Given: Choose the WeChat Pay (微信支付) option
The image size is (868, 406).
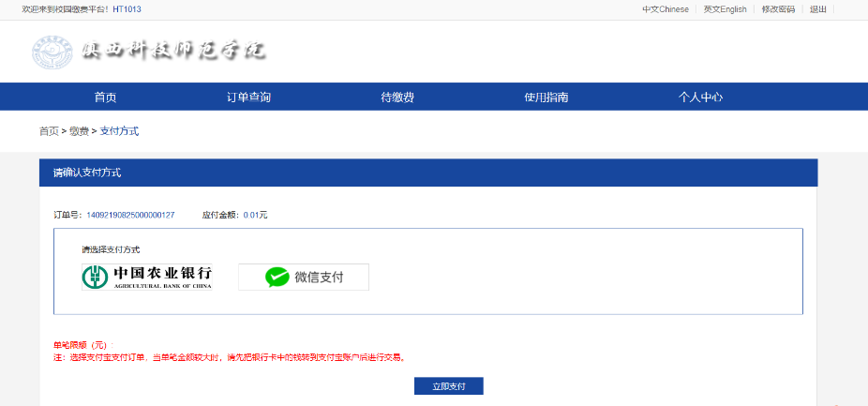Looking at the screenshot, I should point(303,277).
